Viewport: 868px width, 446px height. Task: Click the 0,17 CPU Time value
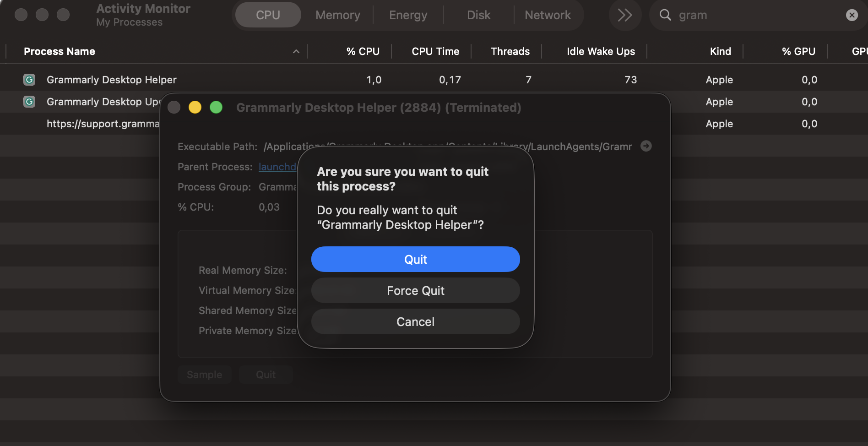click(450, 80)
